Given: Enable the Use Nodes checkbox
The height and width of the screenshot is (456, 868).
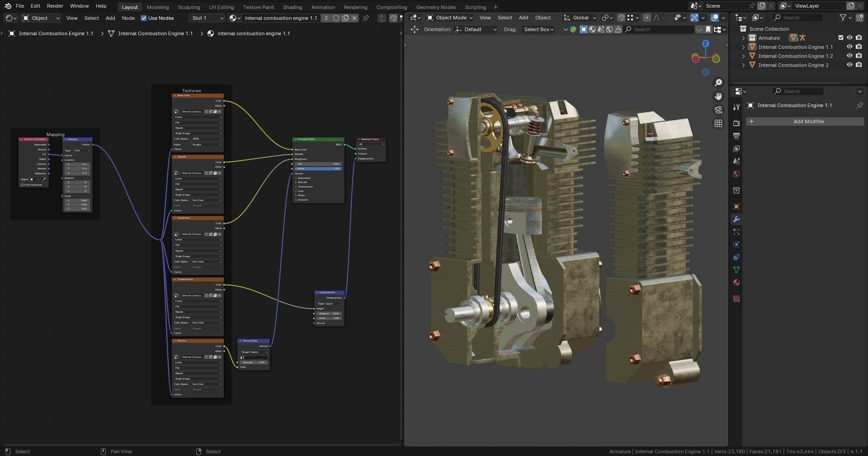Looking at the screenshot, I should click(x=144, y=18).
